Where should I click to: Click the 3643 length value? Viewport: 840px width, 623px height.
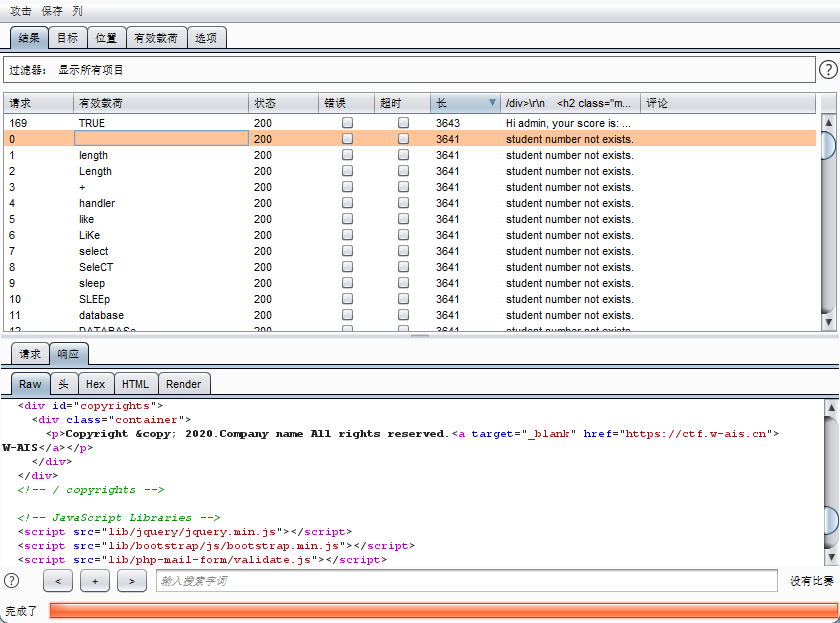click(448, 123)
